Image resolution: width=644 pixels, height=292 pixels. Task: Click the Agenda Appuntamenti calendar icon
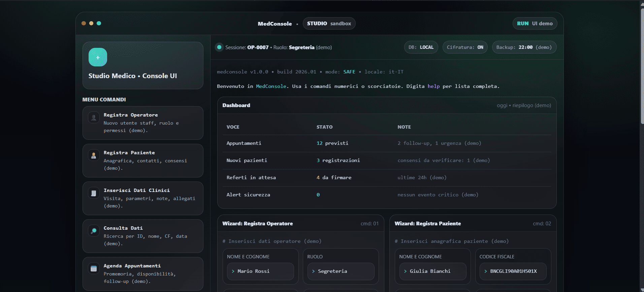[94, 268]
